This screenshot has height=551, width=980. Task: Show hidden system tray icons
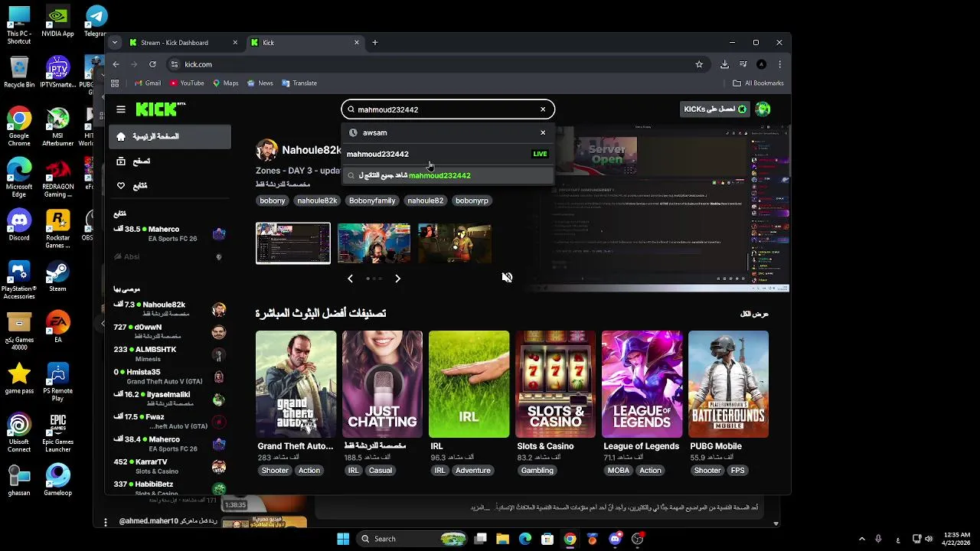pyautogui.click(x=861, y=539)
